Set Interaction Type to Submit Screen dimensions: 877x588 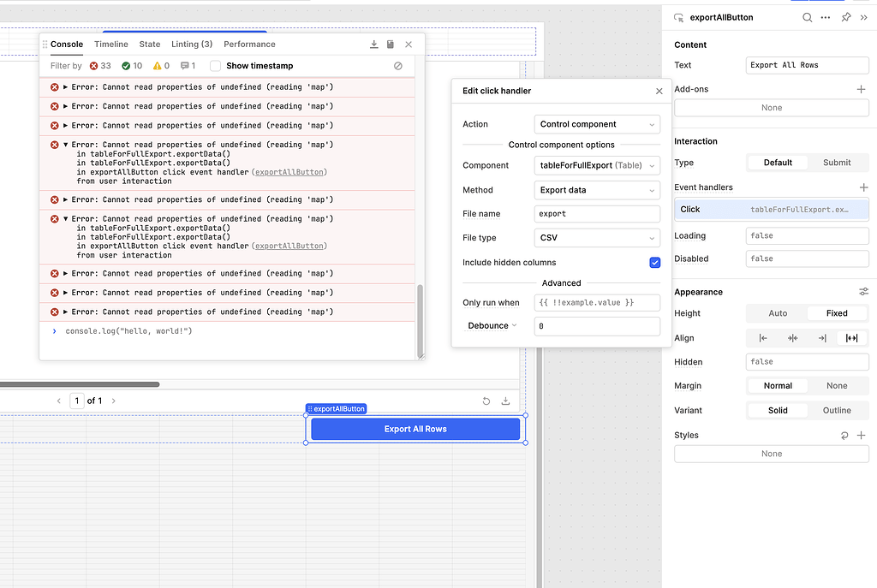click(x=837, y=163)
